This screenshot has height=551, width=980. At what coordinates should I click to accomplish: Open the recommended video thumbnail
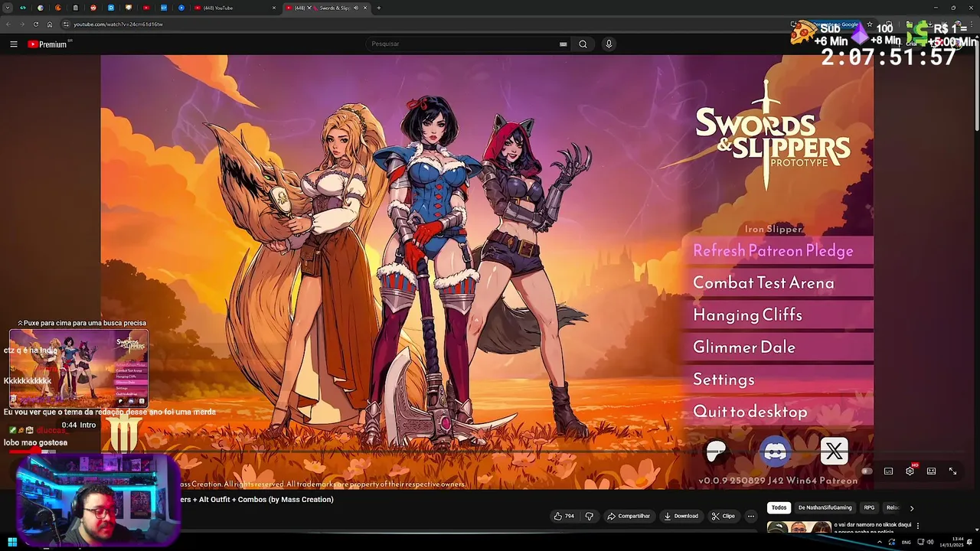click(799, 527)
